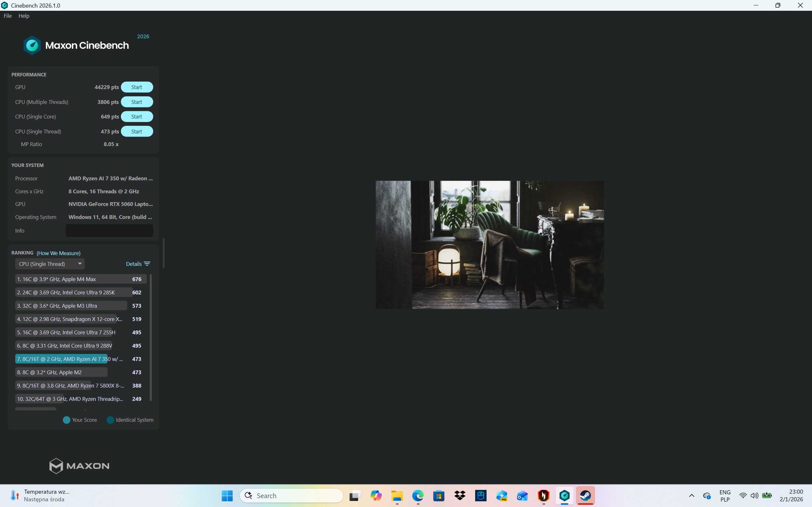Open Dropbox from the taskbar
The width and height of the screenshot is (812, 507).
460,496
